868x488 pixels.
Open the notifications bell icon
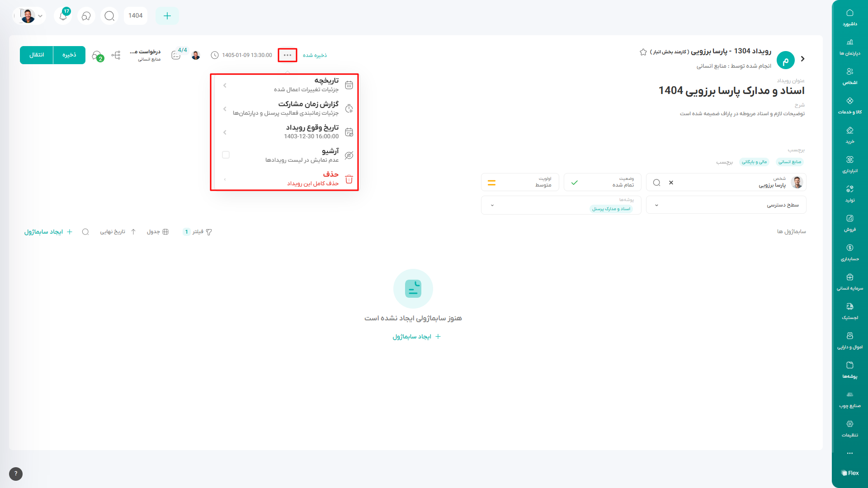pos(63,16)
